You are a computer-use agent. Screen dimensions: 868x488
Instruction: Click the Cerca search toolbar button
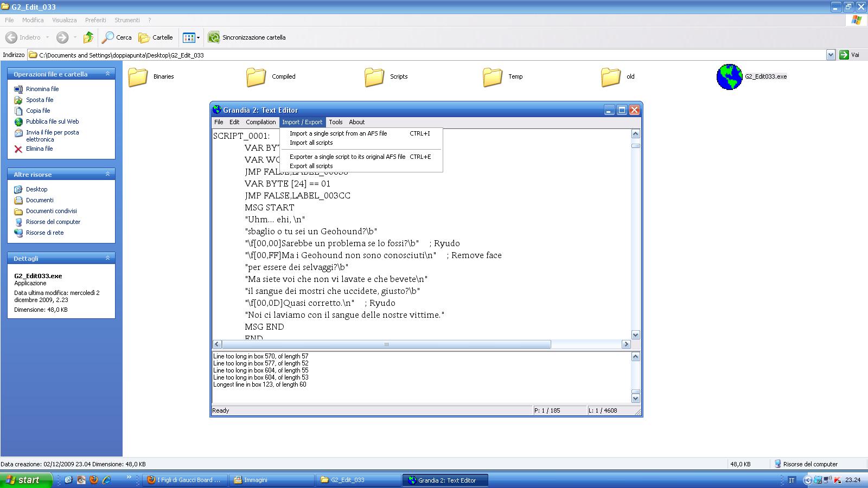[x=117, y=37]
